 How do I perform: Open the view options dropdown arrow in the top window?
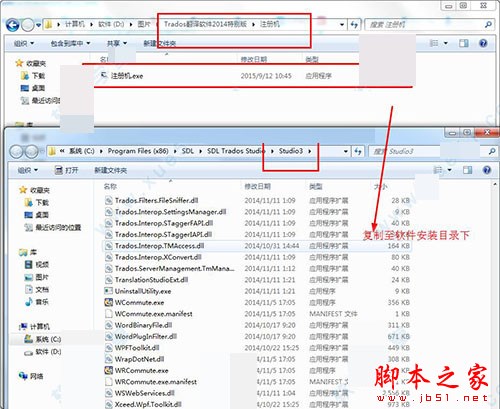pos(446,43)
